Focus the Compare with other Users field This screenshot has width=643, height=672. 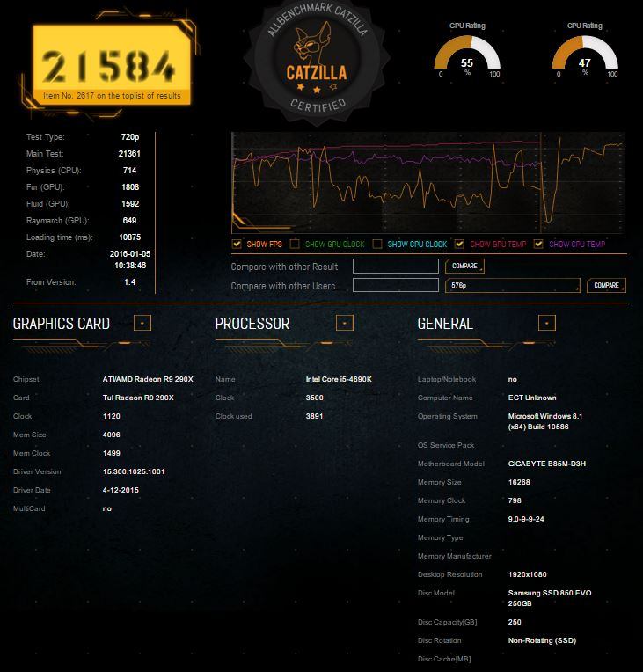tap(396, 285)
